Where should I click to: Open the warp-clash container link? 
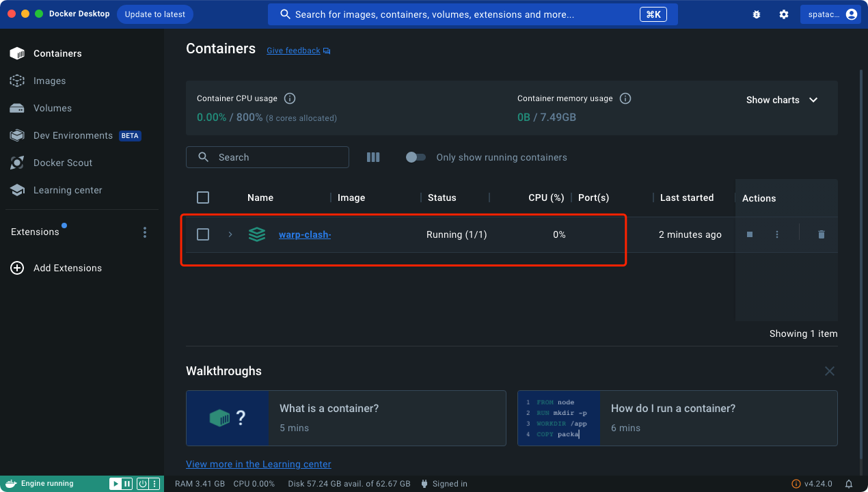point(305,234)
